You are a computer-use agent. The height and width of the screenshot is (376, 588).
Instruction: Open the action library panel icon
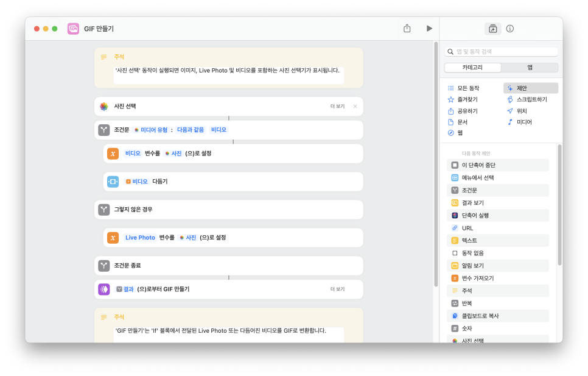492,29
